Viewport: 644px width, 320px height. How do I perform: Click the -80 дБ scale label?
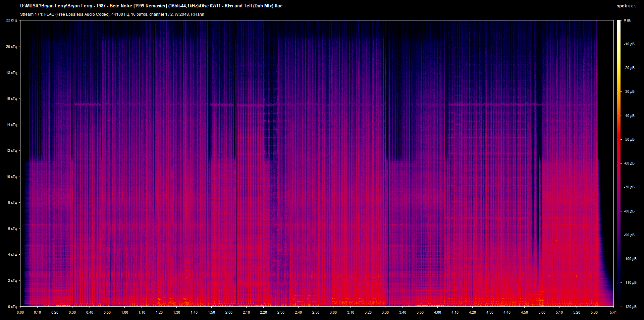pos(629,211)
